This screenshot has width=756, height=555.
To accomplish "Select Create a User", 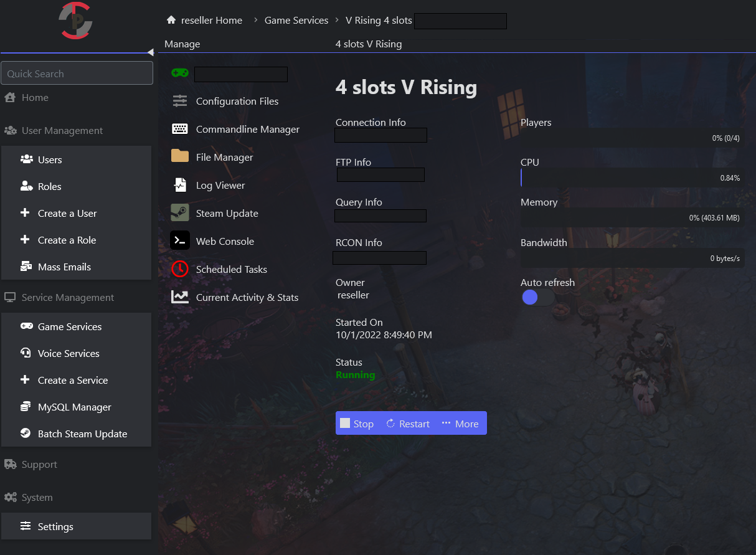I will (67, 214).
